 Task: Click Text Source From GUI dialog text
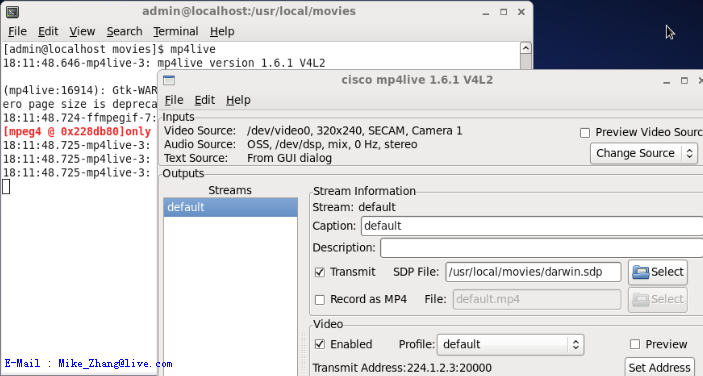click(289, 158)
